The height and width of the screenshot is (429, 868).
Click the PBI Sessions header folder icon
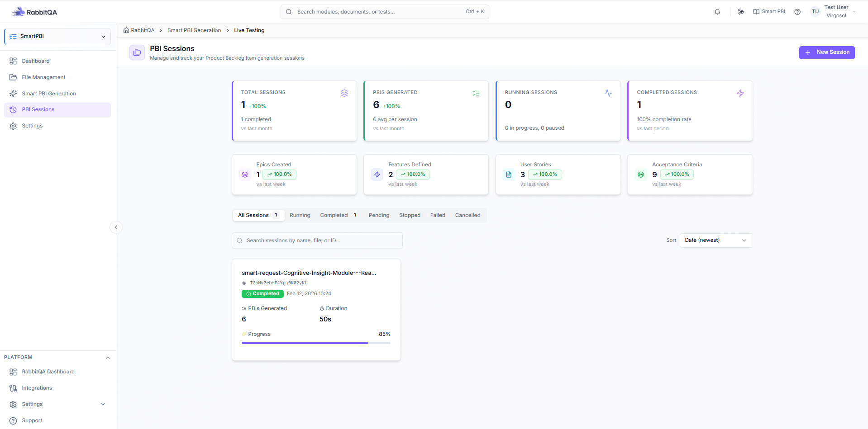(137, 52)
